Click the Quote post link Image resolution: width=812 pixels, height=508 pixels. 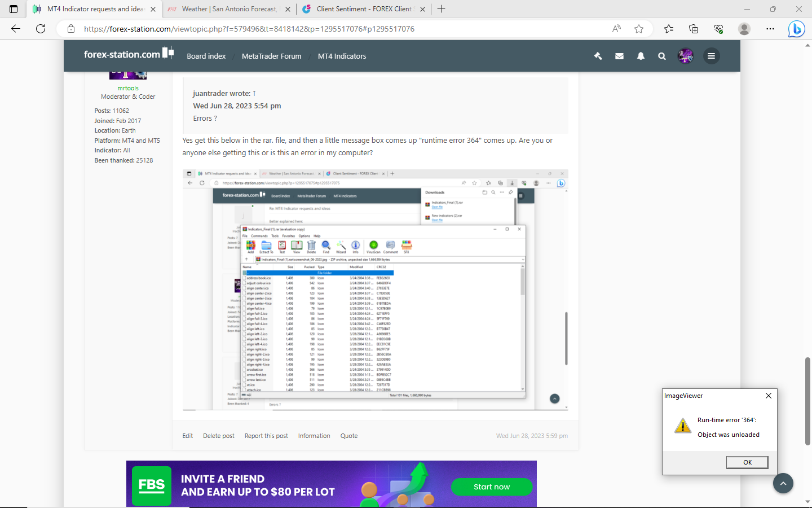[x=349, y=436]
